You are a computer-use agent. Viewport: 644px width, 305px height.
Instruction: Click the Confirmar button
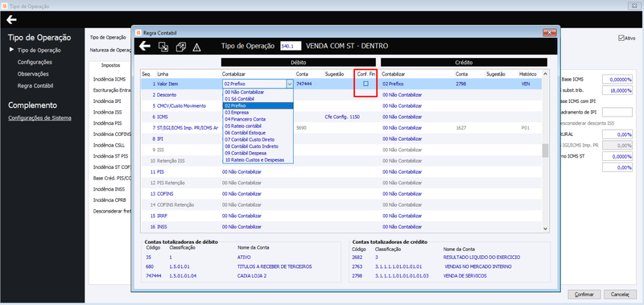point(584,295)
